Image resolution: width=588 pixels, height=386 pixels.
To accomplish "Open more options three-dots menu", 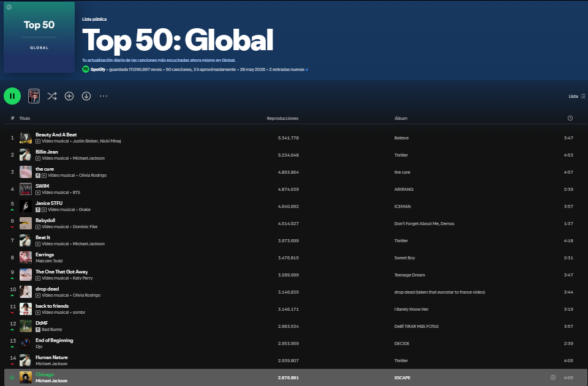I will 104,96.
